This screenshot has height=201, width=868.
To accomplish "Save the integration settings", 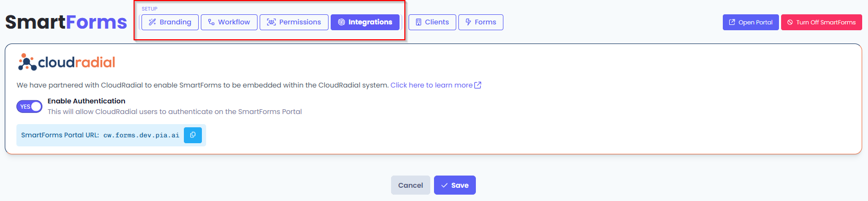I will tap(455, 185).
